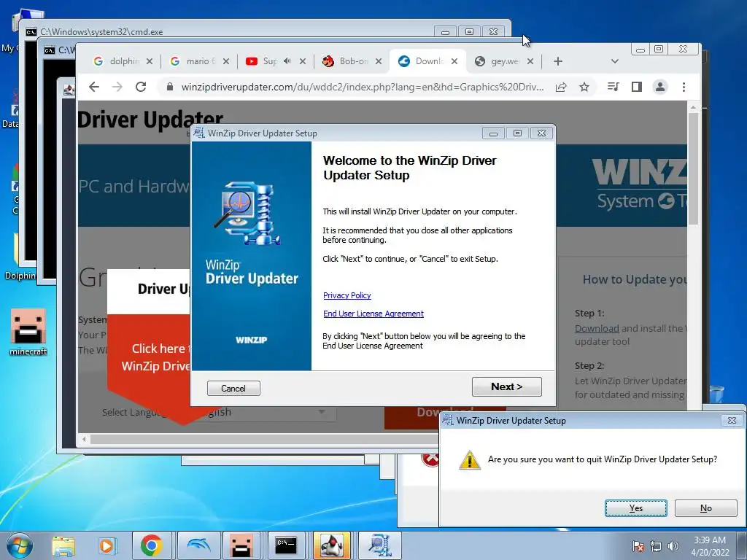Click the horizontal scrollbar left arrow
747x560 pixels.
[x=84, y=439]
